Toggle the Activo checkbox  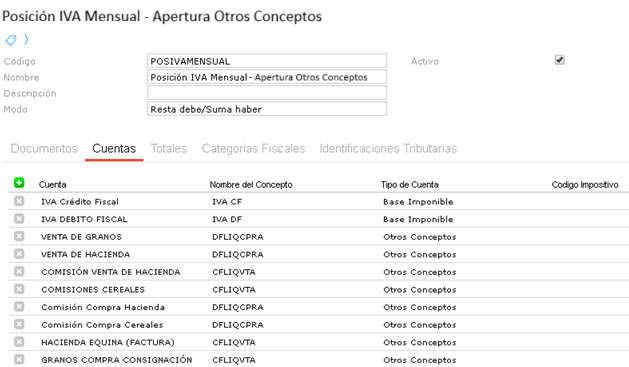pyautogui.click(x=560, y=60)
